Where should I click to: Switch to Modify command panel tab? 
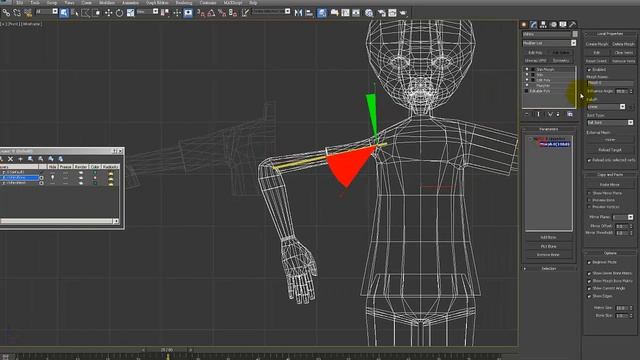[x=534, y=24]
